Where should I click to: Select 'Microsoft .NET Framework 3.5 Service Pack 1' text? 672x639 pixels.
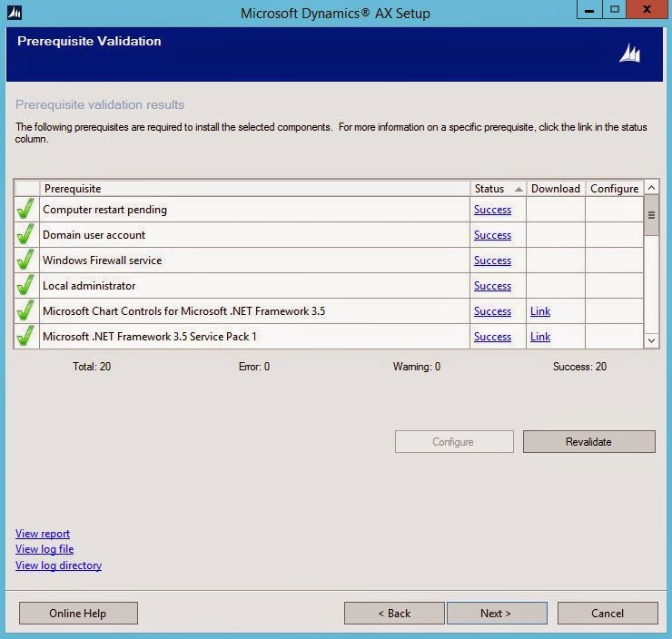150,336
